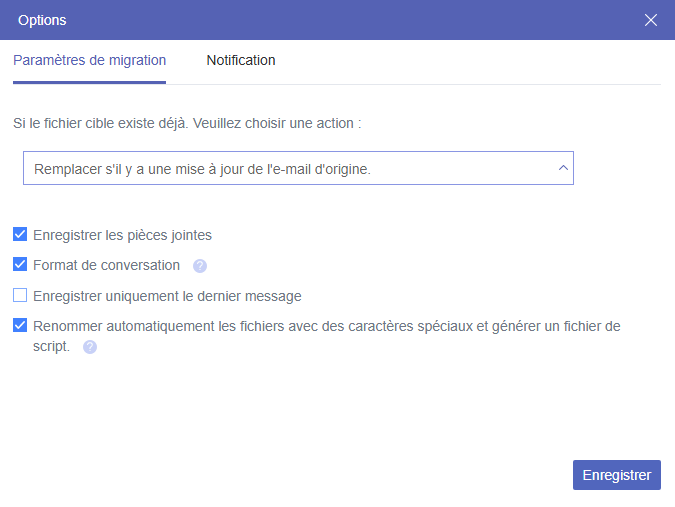The height and width of the screenshot is (507, 675).
Task: Click the 'Remplacer s'il y a une mise à jour' text
Action: [202, 169]
